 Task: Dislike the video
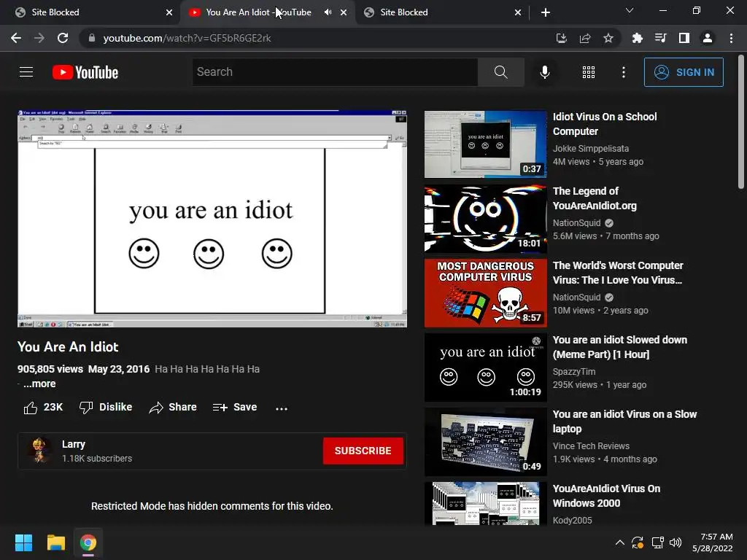pos(106,408)
